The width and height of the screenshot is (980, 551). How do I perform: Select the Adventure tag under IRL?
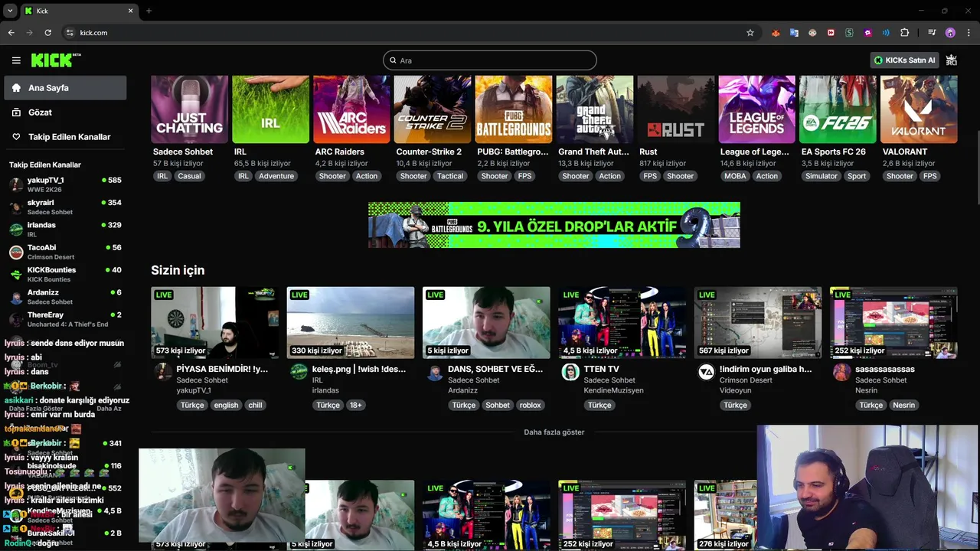276,176
